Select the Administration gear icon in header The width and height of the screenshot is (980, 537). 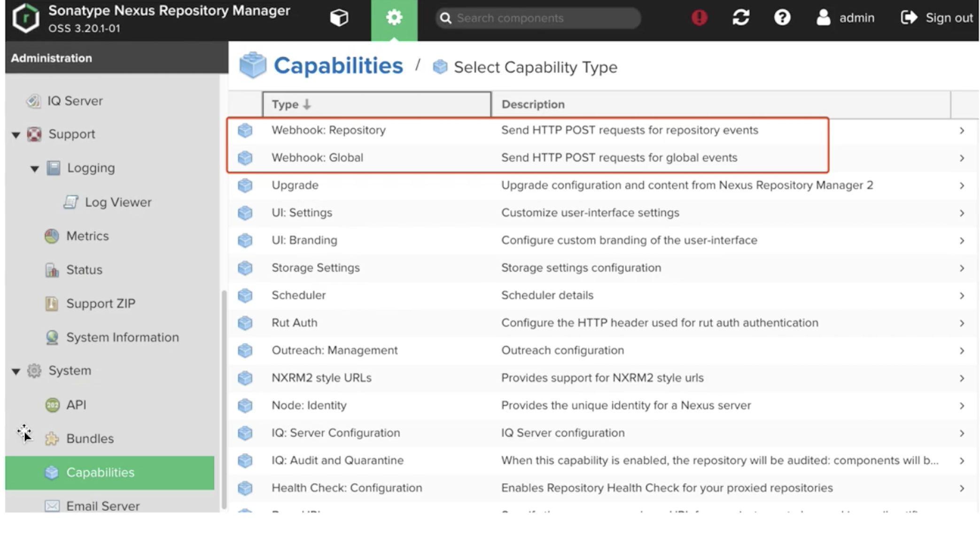pyautogui.click(x=394, y=19)
